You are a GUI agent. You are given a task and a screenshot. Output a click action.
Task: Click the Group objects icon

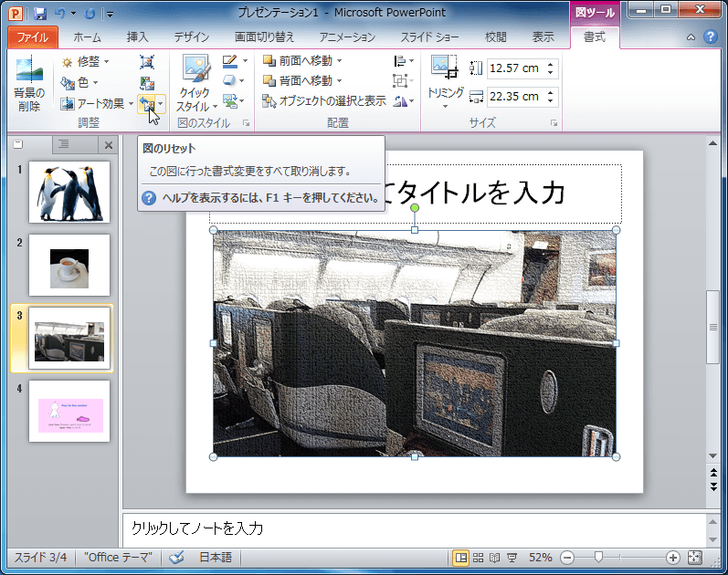click(404, 80)
